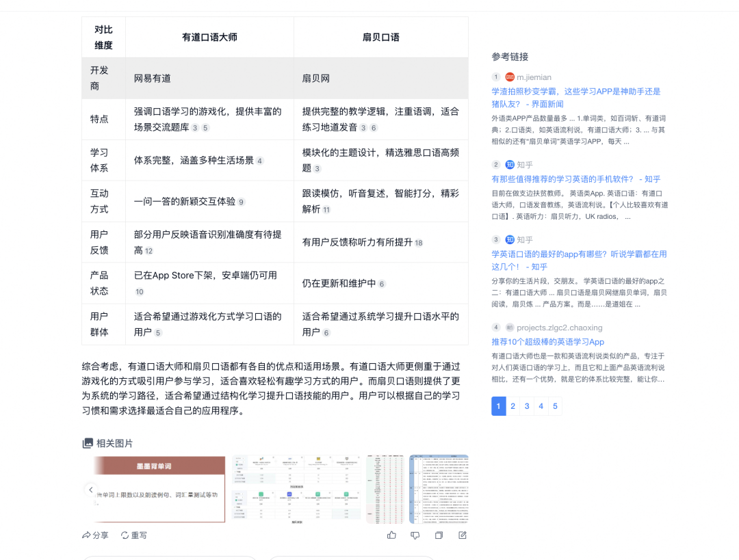Click reference number badge 4 beside projects.zlgc2.chaoxing
Screen dimensions: 739x560
(x=496, y=328)
